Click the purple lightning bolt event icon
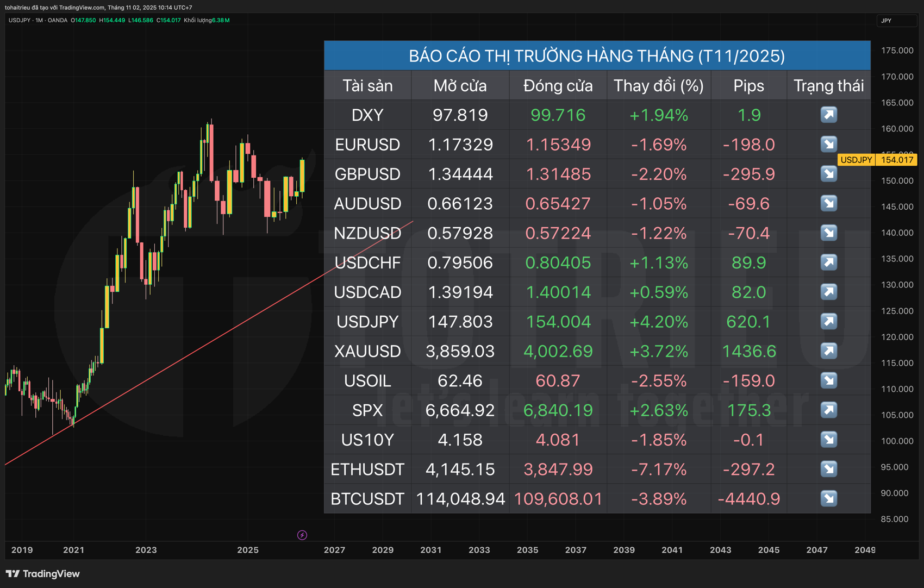Viewport: 924px width, 588px height. pyautogui.click(x=302, y=535)
